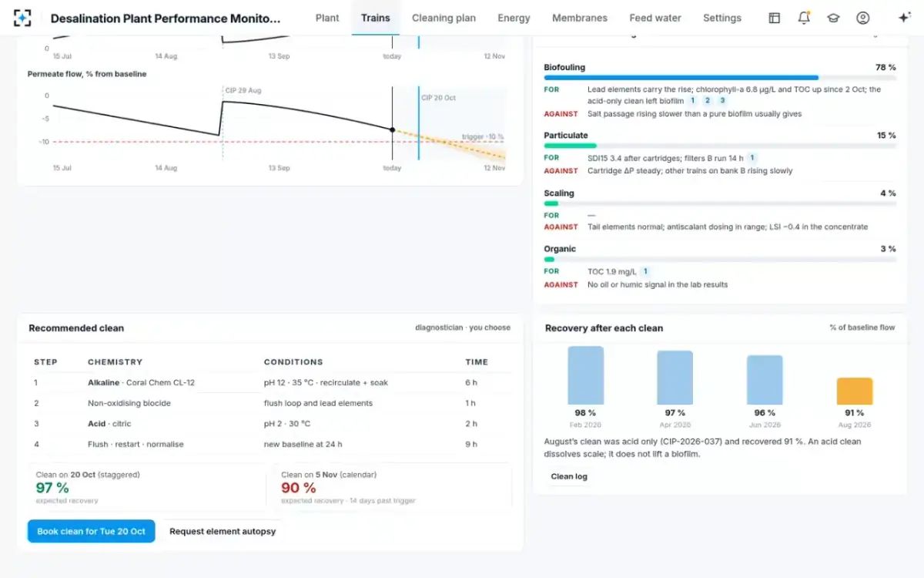Click the Particulate heading
924x578 pixels.
pos(566,135)
